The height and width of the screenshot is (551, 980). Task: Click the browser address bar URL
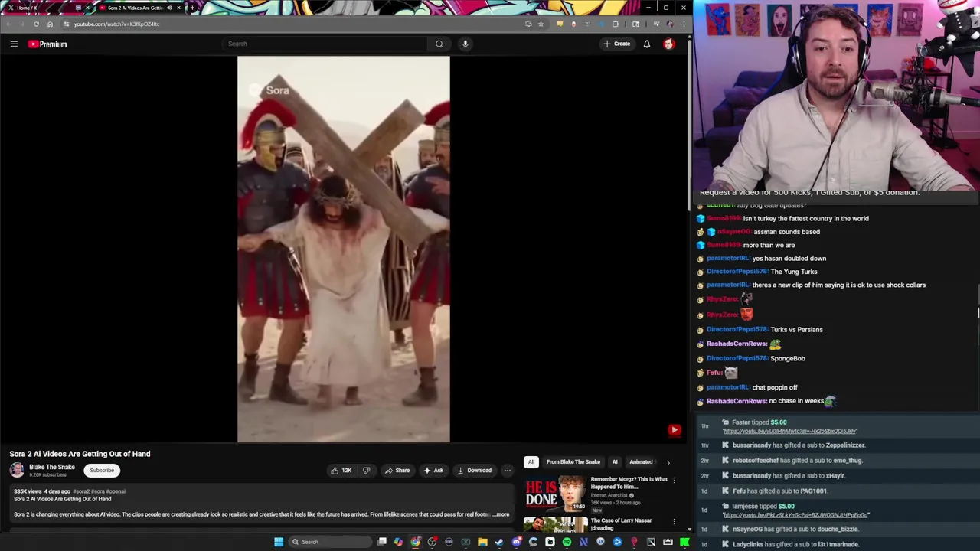tap(116, 24)
